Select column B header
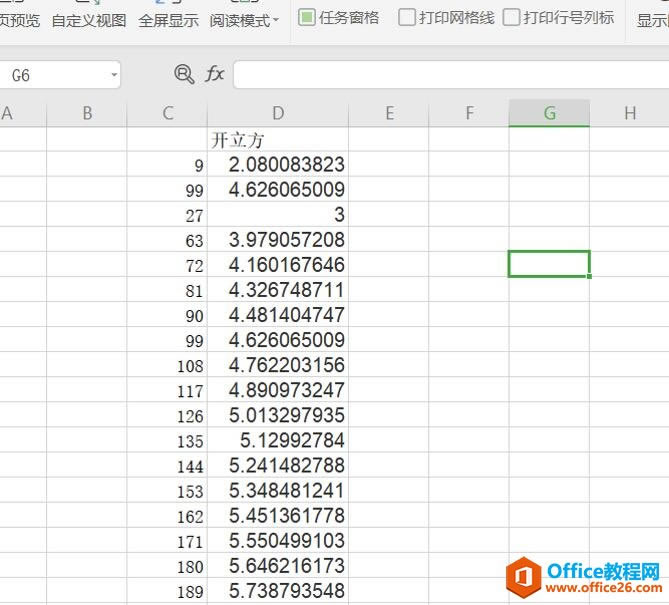 pyautogui.click(x=87, y=113)
